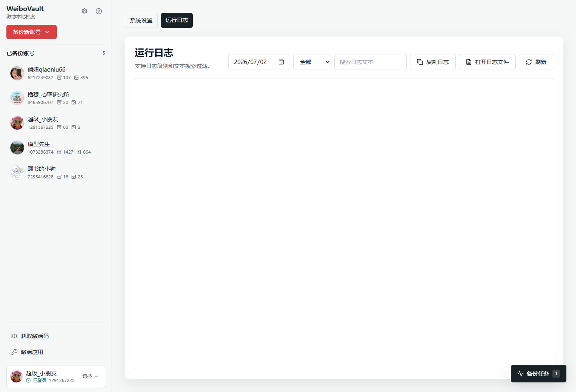Click avatar of 超级_小朋友 in list
This screenshot has height=392, width=576.
tap(17, 123)
